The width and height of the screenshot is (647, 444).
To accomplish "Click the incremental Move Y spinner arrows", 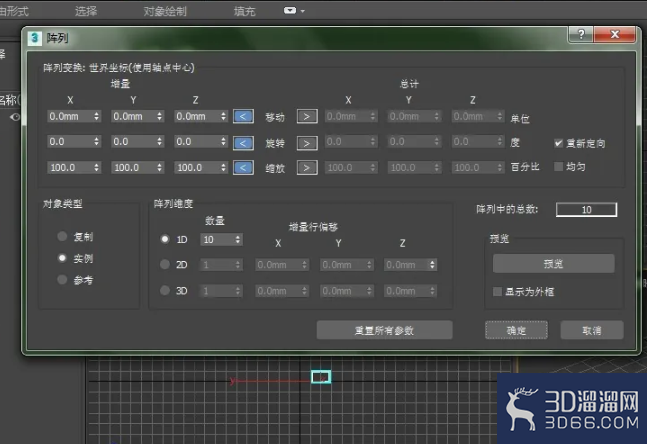I will point(160,116).
